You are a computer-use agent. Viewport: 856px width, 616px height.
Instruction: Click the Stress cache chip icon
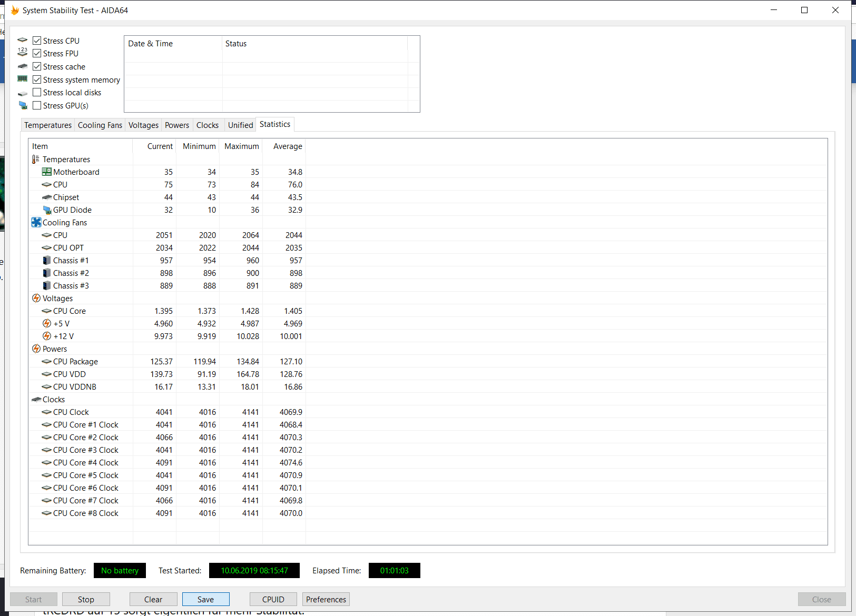[x=23, y=66]
